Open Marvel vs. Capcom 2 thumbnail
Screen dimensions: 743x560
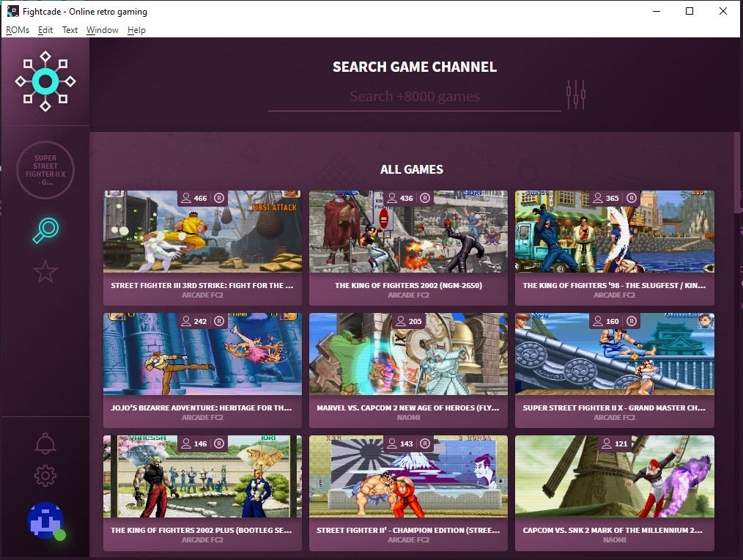[408, 354]
